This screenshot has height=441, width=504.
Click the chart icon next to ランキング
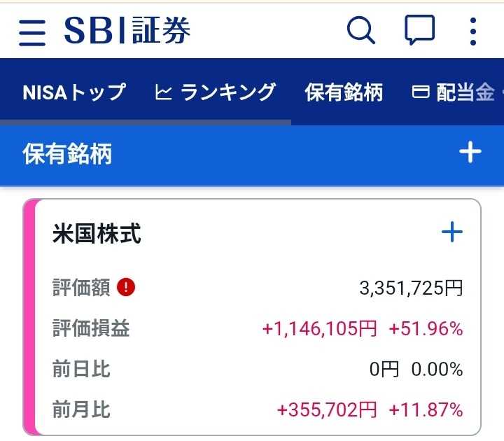(163, 92)
